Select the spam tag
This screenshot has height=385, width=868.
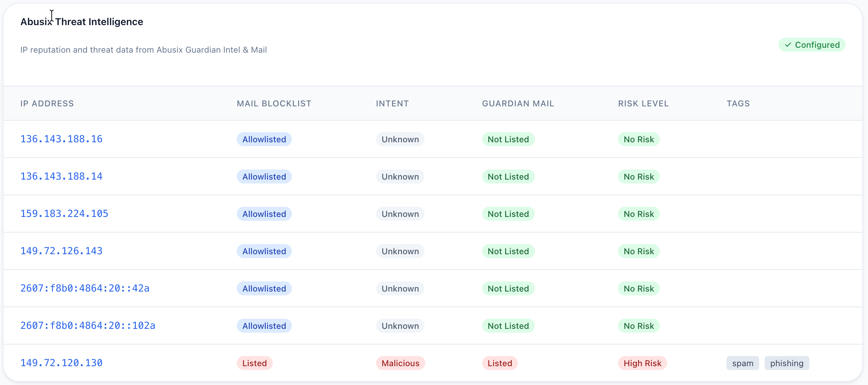pos(742,363)
